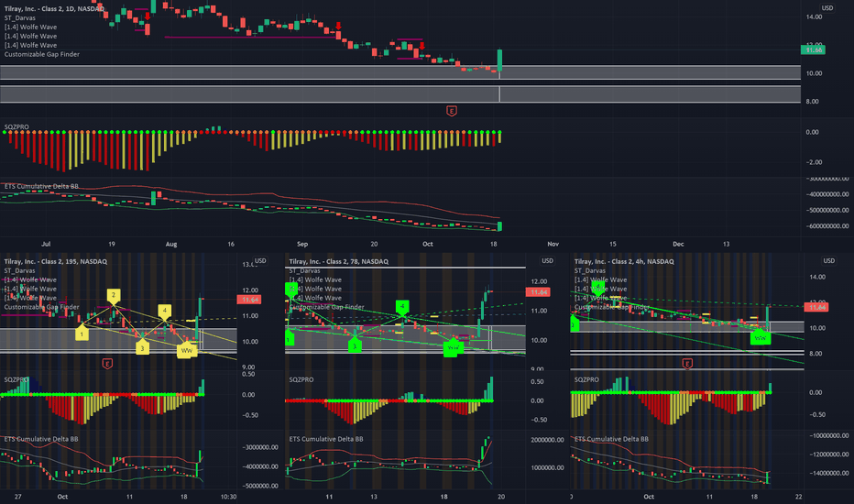Select ETS Cumulative Delta BB on 78 chart
The width and height of the screenshot is (854, 504).
(x=326, y=439)
